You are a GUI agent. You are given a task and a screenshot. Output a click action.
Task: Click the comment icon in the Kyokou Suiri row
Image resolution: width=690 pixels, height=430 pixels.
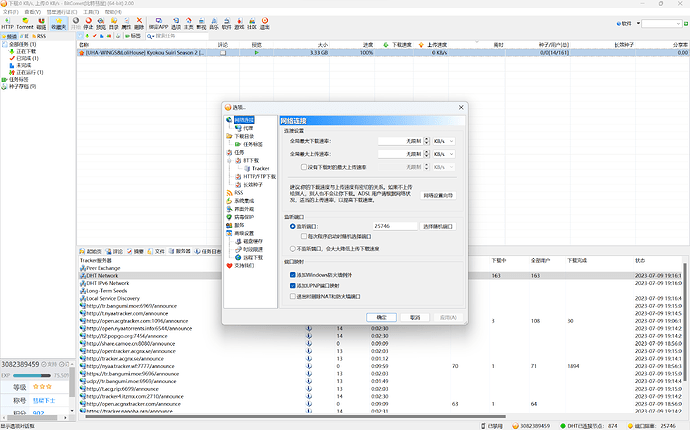point(223,52)
